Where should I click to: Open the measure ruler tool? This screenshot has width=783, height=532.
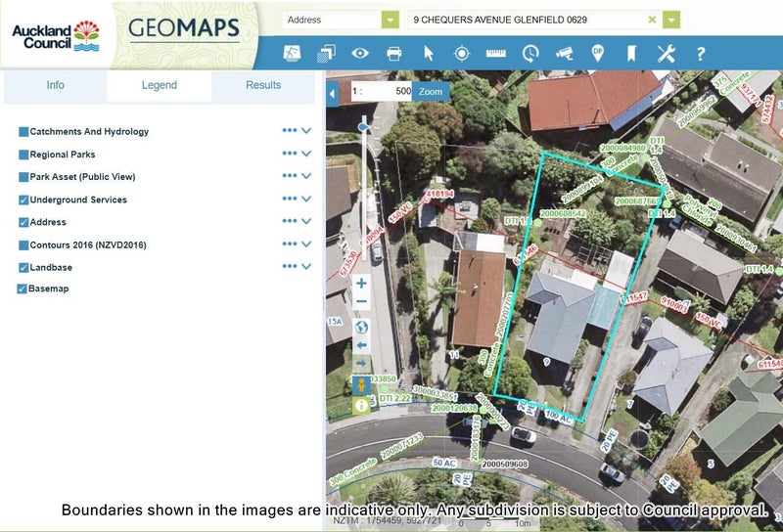tap(496, 53)
